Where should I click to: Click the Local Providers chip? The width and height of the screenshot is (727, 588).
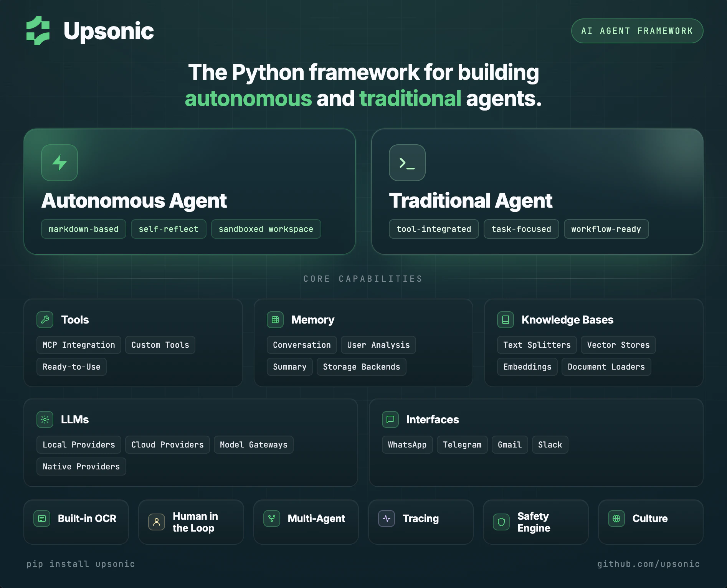point(79,445)
